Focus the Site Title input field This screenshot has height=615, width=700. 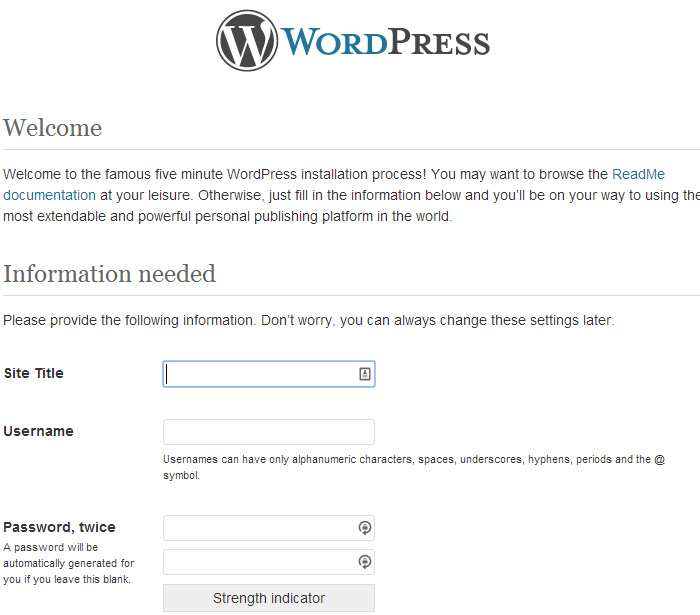click(x=269, y=374)
